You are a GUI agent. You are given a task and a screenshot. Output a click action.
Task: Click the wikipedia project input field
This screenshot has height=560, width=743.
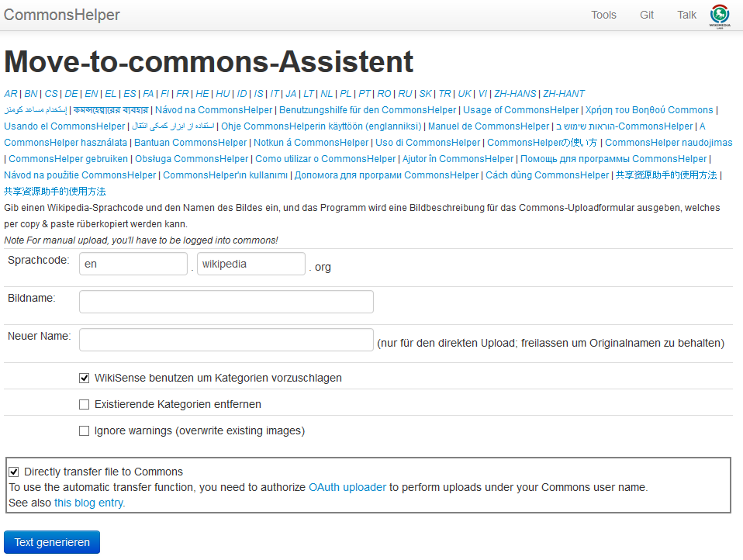[x=251, y=264]
